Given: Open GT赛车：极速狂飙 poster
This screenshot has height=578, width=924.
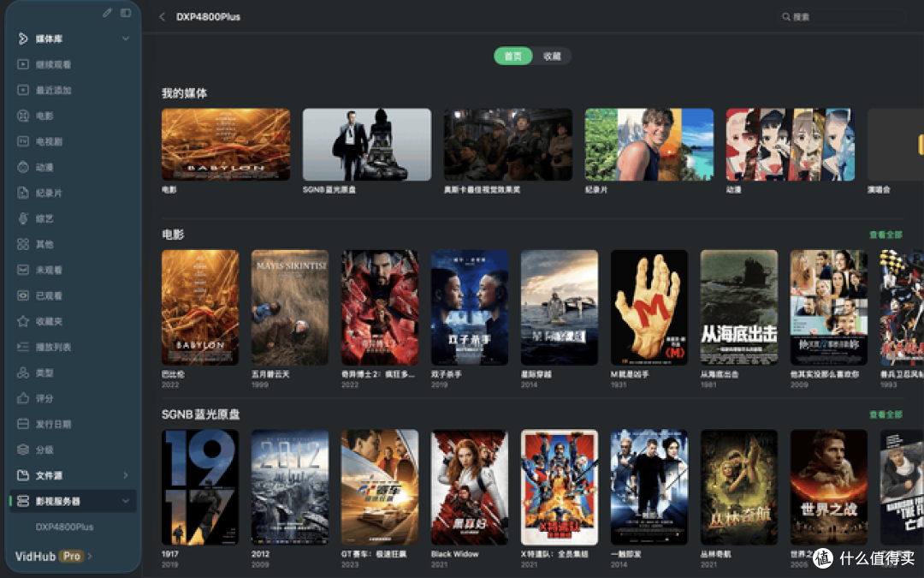Looking at the screenshot, I should tap(380, 487).
